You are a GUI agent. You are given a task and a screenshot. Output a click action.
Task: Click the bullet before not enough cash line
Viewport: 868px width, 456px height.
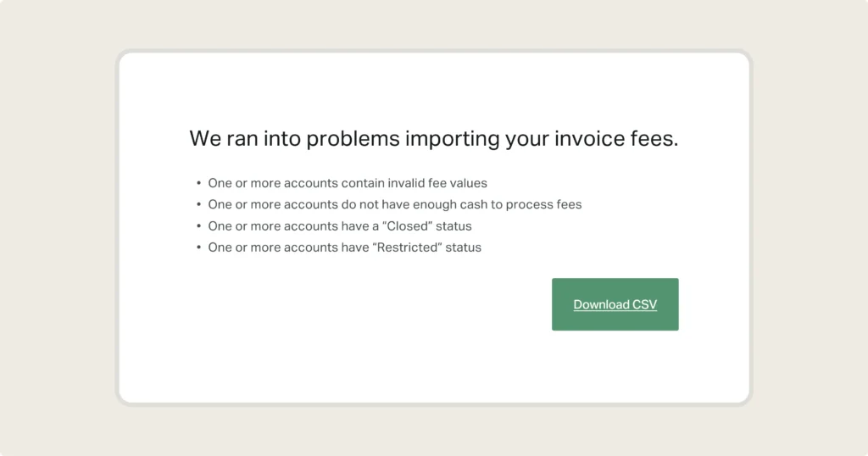click(x=198, y=204)
